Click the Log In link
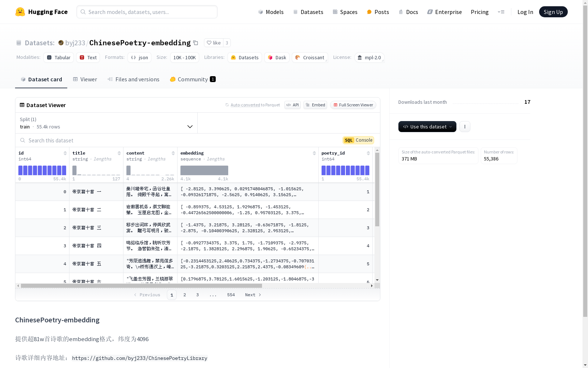This screenshot has width=588, height=368. point(525,12)
